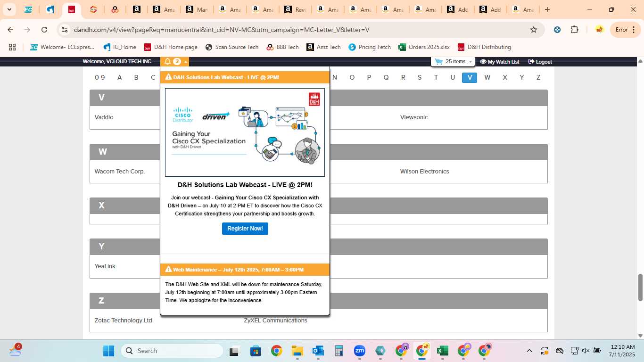Image resolution: width=644 pixels, height=362 pixels.
Task: Open the Task View icon in taskbar
Action: pyautogui.click(x=235, y=351)
